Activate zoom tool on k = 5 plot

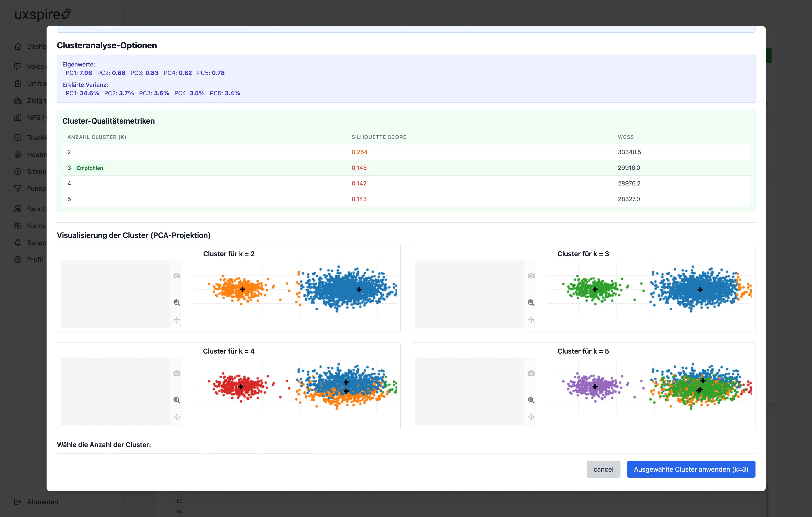(531, 400)
